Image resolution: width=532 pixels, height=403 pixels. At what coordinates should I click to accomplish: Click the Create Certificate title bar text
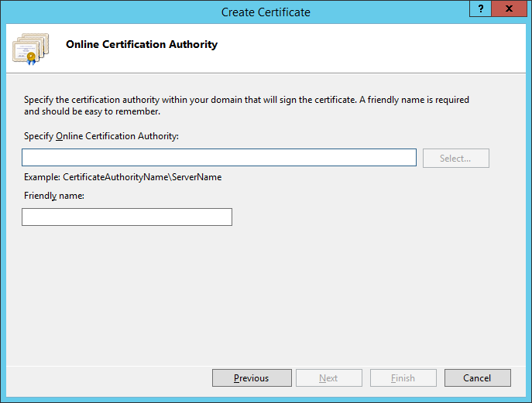point(266,12)
